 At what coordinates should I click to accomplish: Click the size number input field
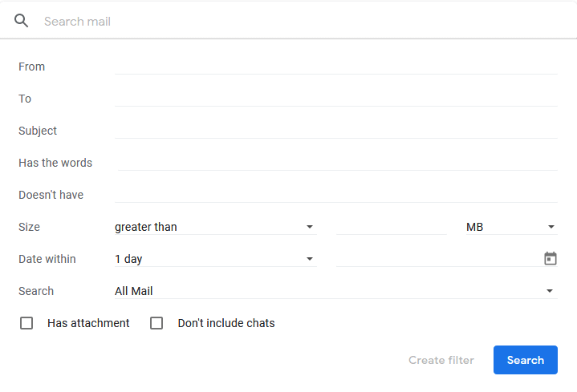391,227
